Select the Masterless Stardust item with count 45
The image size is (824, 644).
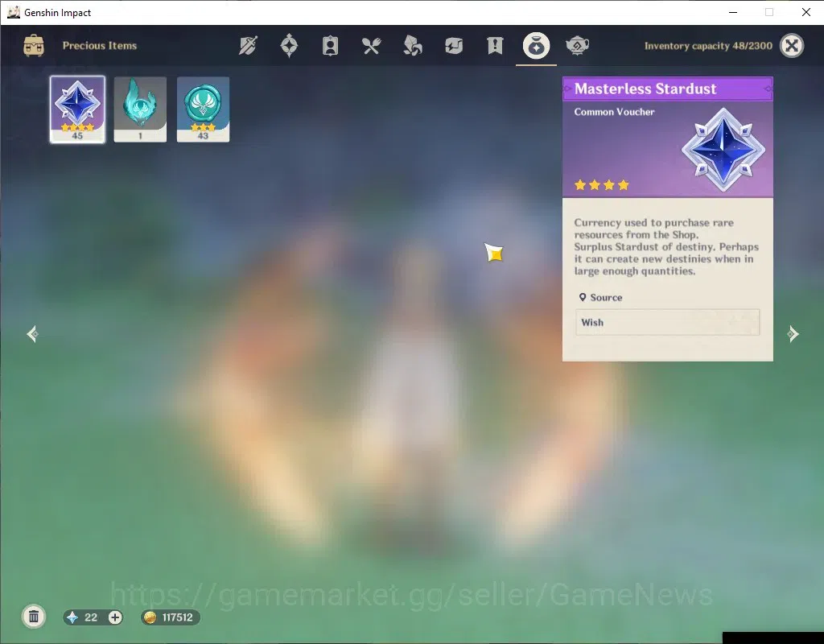point(77,109)
